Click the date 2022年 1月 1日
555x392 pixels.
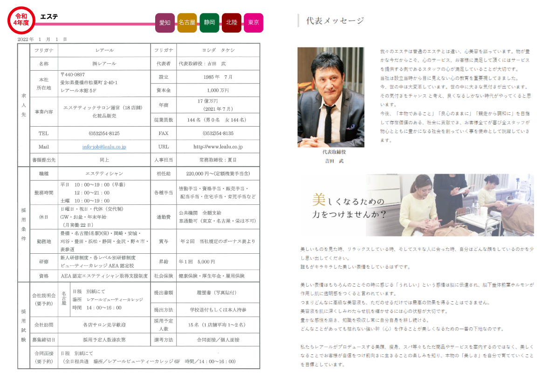pyautogui.click(x=42, y=39)
